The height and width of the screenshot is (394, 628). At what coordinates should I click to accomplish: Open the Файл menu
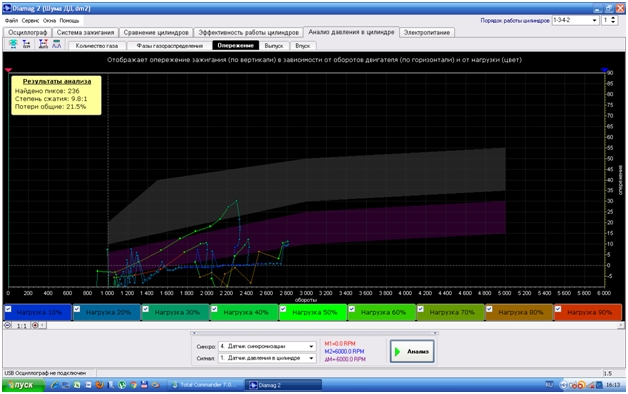[x=11, y=20]
